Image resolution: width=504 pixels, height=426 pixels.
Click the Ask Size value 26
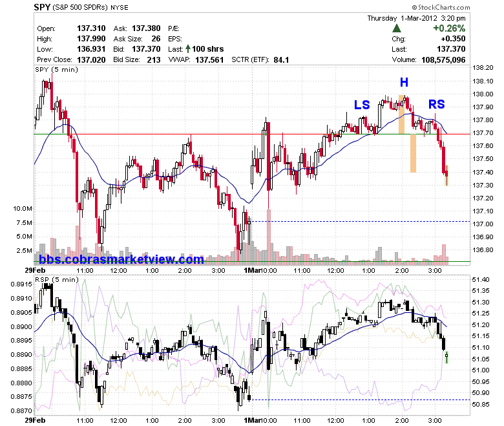[x=156, y=39]
